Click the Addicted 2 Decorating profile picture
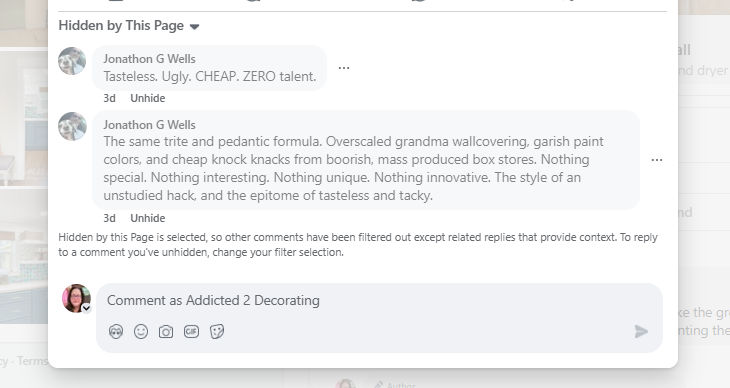 [76, 298]
